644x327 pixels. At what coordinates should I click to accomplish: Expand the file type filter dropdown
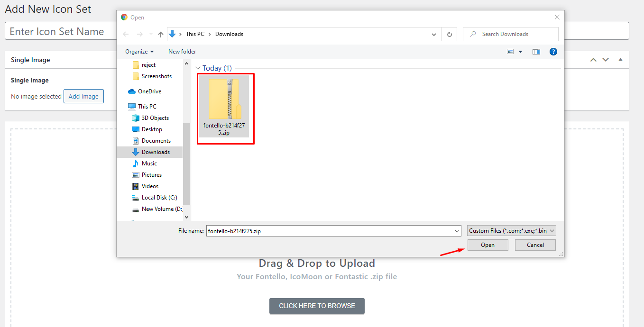pyautogui.click(x=511, y=231)
